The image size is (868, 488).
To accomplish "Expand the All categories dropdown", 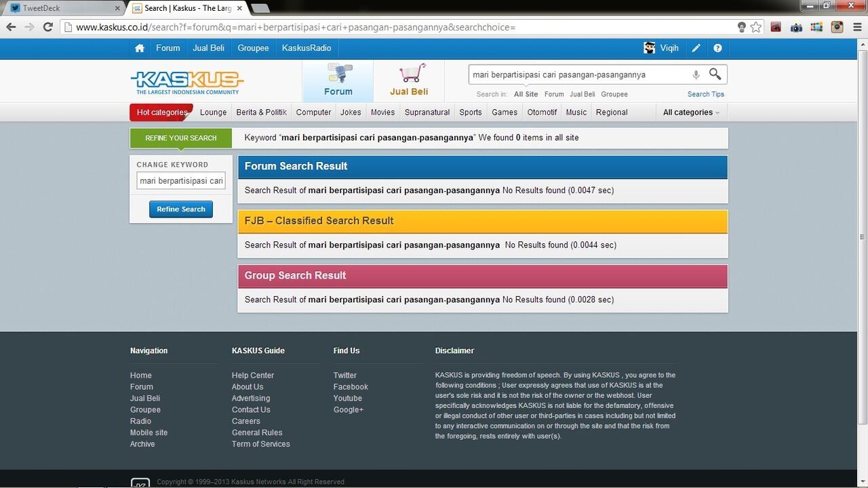I will tap(691, 113).
